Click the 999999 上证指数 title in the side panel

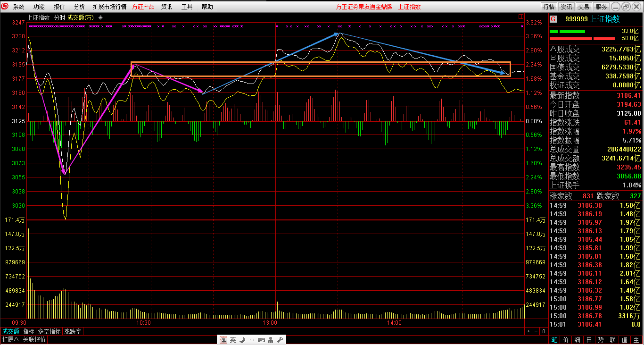593,19
